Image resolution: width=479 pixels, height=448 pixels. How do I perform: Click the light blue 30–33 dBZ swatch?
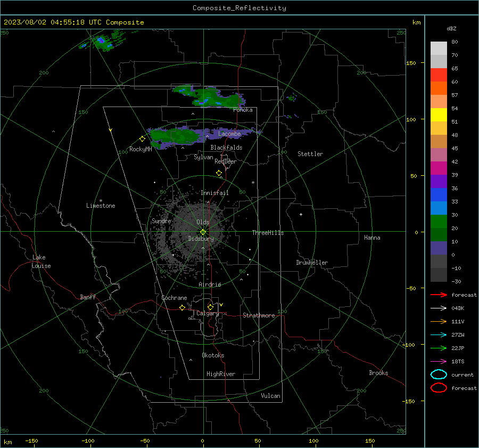point(439,208)
